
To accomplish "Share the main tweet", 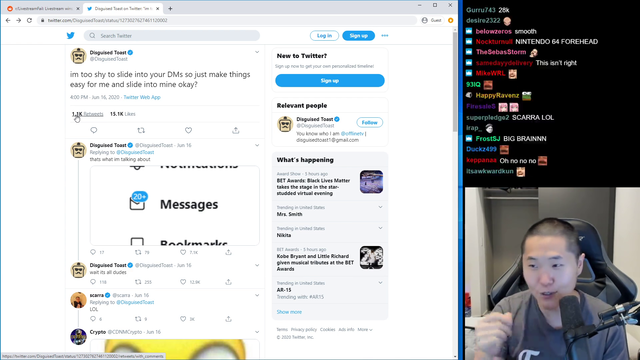I will (236, 130).
